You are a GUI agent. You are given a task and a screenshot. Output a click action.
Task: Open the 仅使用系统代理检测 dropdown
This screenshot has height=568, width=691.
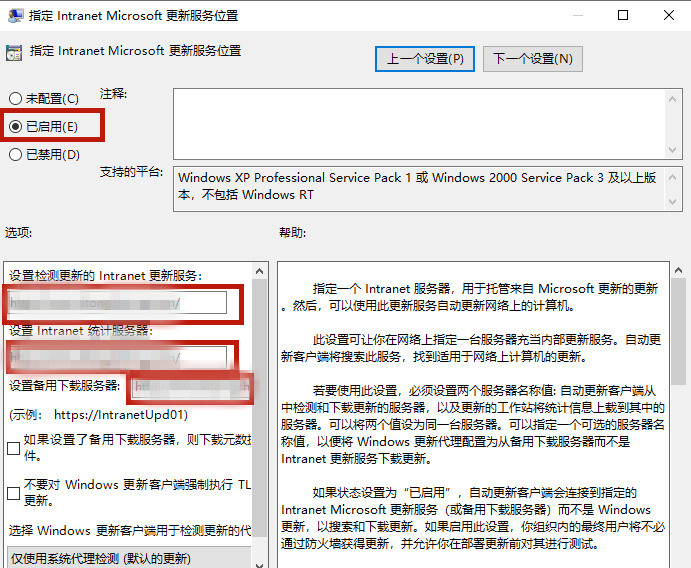(130, 558)
